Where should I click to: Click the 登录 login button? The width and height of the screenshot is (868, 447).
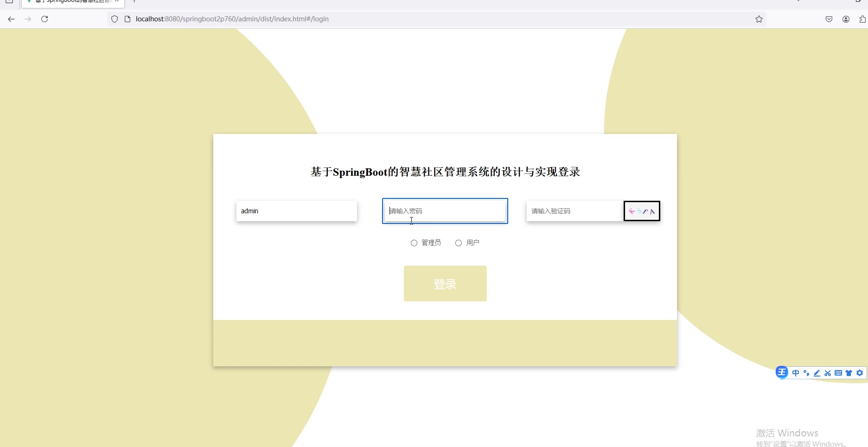pyautogui.click(x=445, y=283)
